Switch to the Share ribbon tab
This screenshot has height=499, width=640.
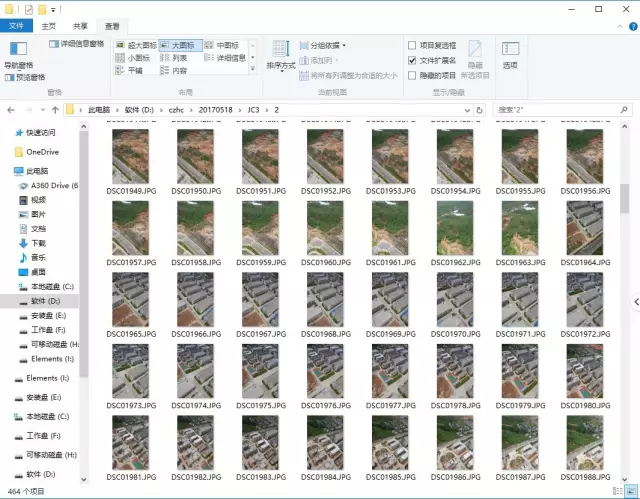83,25
